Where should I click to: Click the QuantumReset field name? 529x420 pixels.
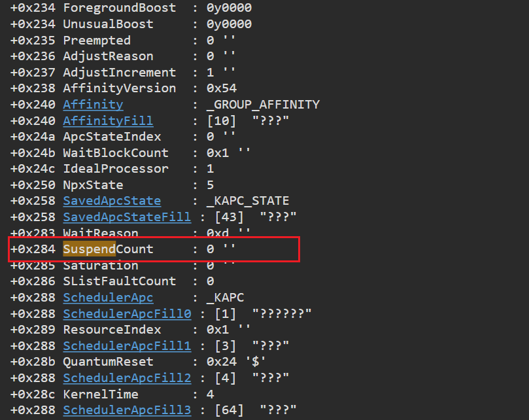tap(108, 362)
